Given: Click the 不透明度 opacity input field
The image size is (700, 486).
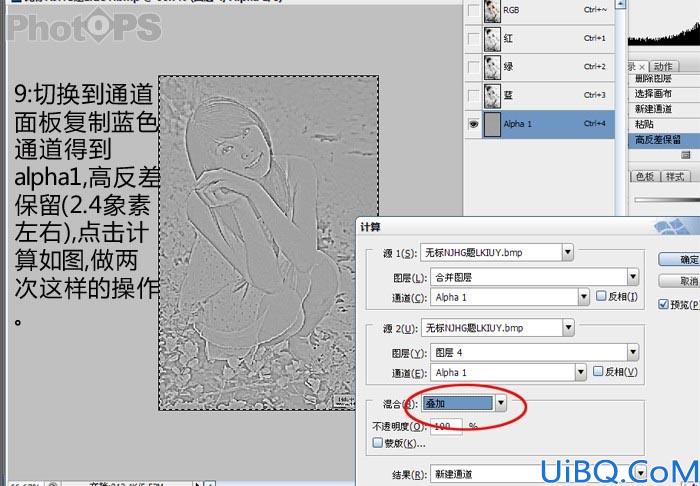Looking at the screenshot, I should tap(446, 426).
